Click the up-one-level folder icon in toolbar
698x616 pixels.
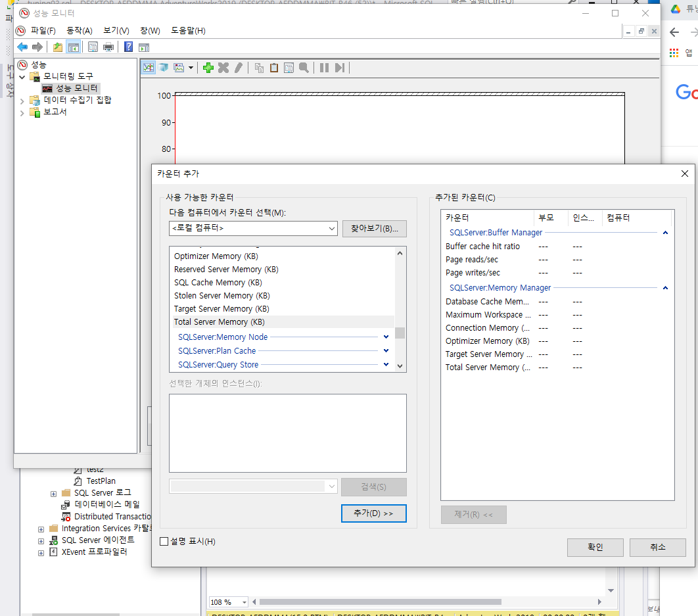pos(57,47)
